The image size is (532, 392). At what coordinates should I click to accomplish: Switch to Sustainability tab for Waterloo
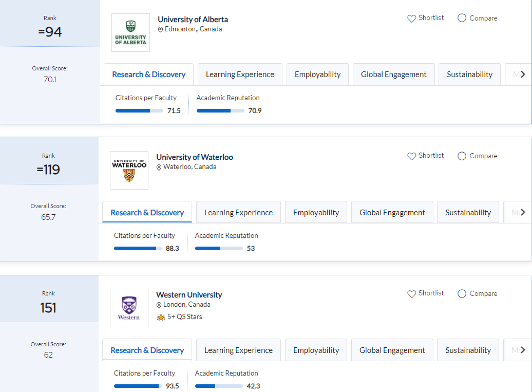(468, 212)
